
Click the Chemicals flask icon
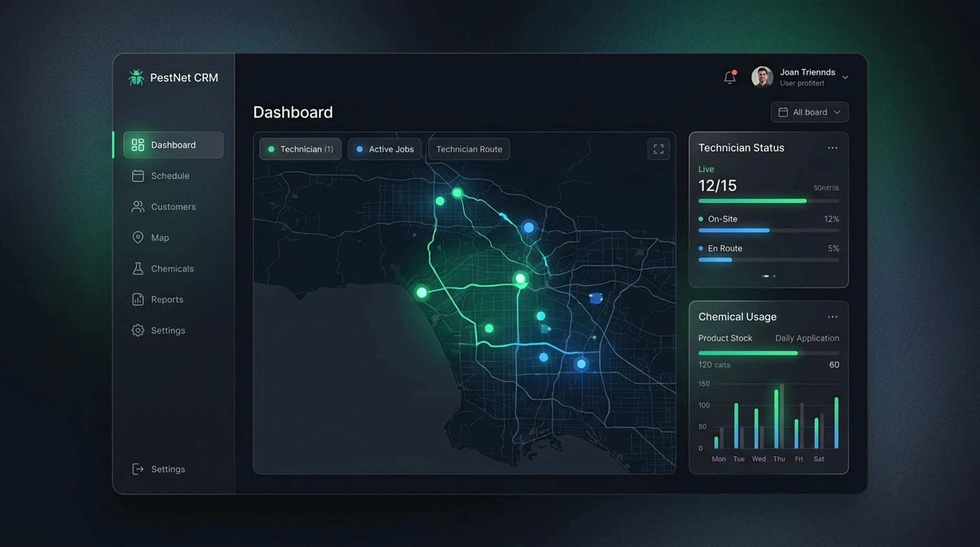138,269
